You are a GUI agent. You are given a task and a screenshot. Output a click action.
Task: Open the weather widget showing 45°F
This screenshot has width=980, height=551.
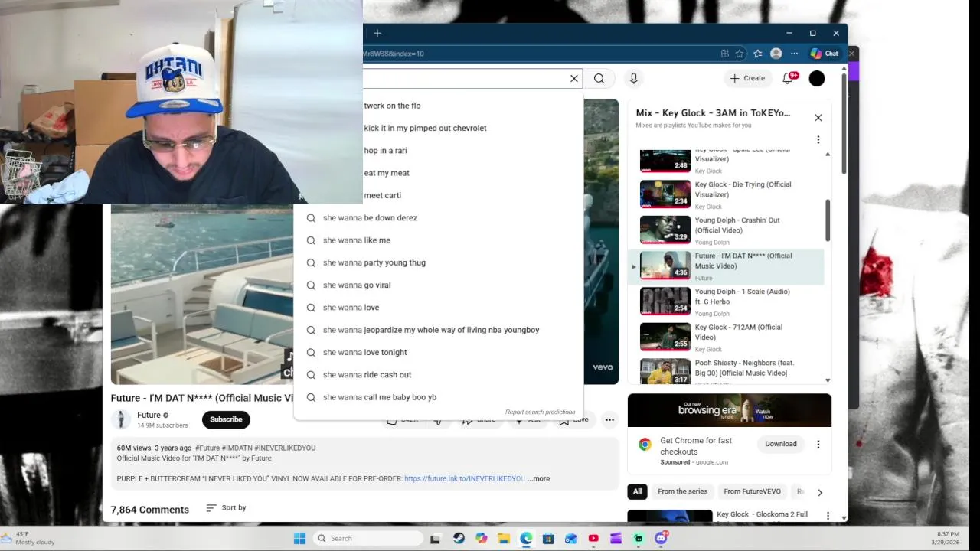[29, 538]
